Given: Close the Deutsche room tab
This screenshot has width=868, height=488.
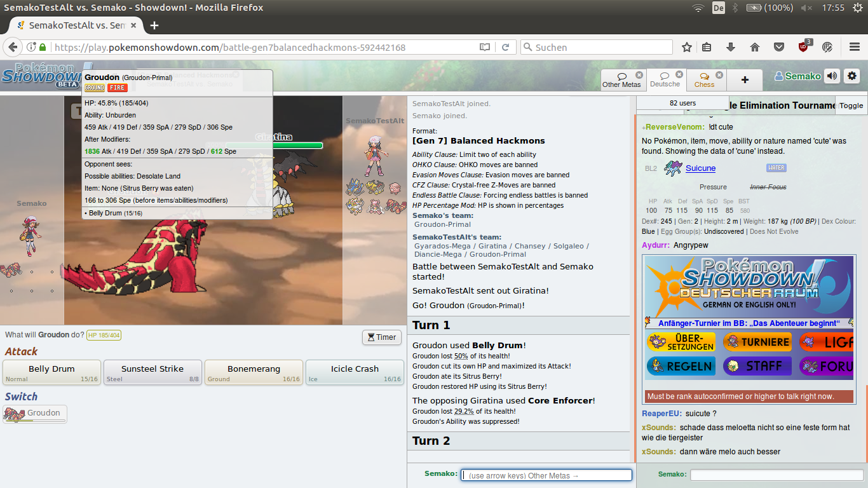Looking at the screenshot, I should [x=679, y=74].
